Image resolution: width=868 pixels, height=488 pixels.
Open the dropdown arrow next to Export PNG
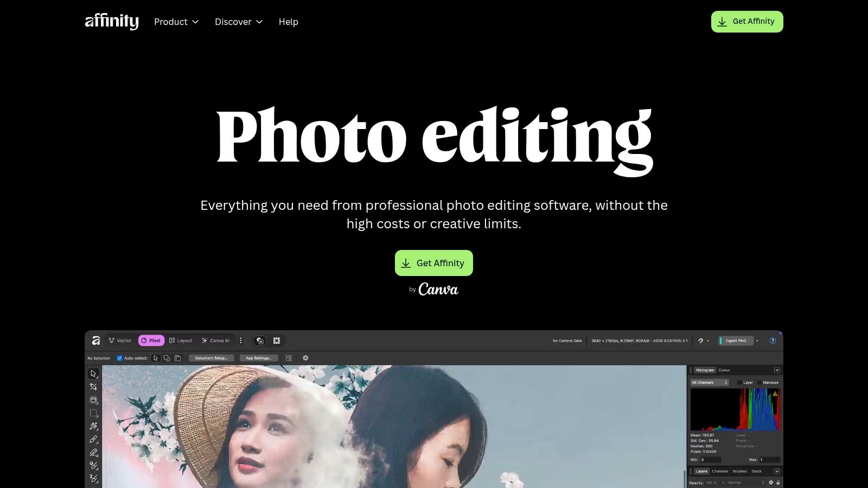757,341
